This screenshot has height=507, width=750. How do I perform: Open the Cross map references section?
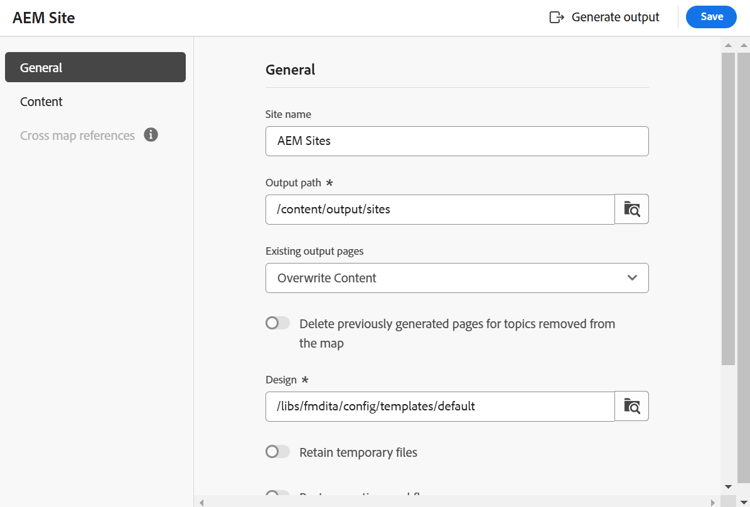77,135
